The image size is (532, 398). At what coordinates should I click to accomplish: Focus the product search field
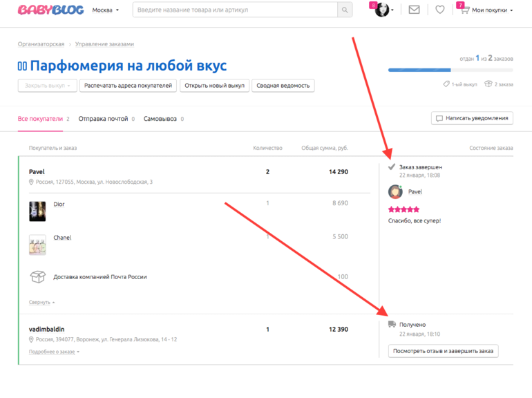[x=235, y=10]
